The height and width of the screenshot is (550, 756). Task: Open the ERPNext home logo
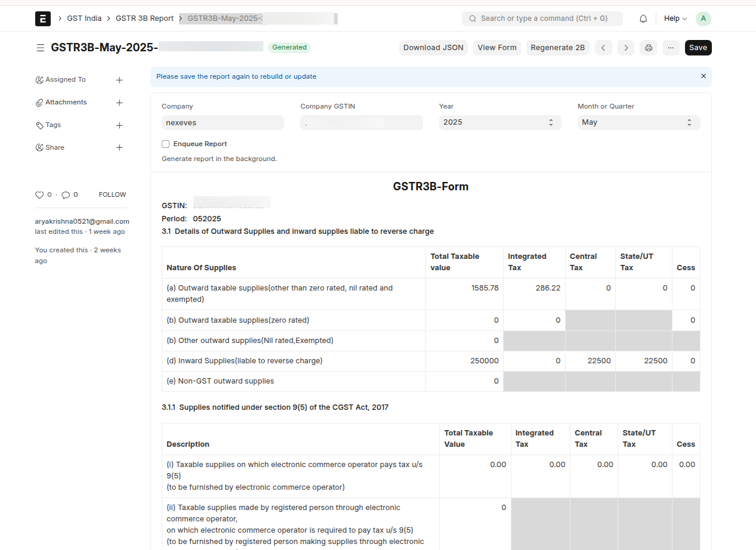43,19
